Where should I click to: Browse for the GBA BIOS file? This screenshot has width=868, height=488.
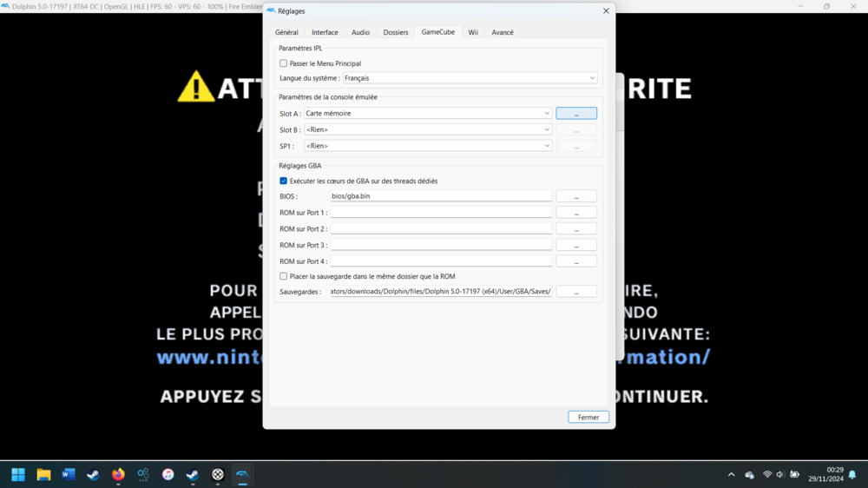click(576, 196)
